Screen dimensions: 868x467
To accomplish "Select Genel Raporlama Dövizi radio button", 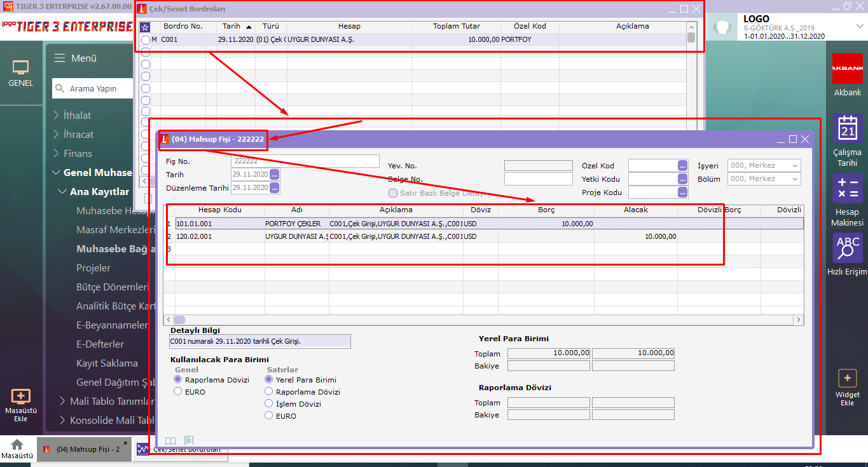I will (178, 379).
